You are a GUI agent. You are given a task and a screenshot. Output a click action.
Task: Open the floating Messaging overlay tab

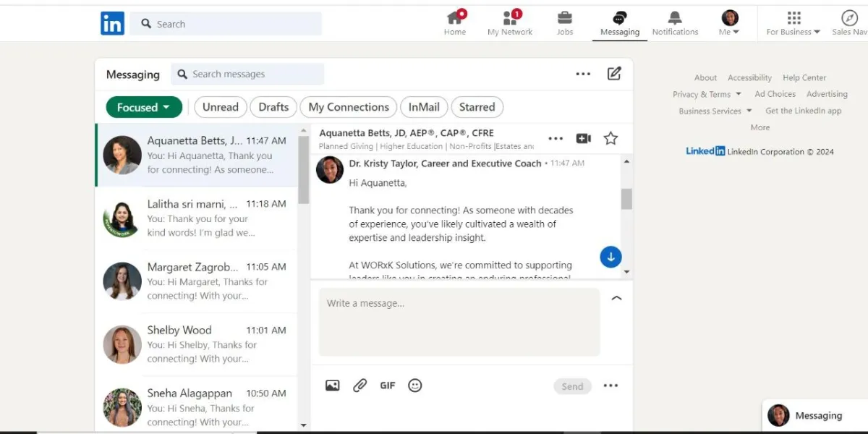point(814,415)
